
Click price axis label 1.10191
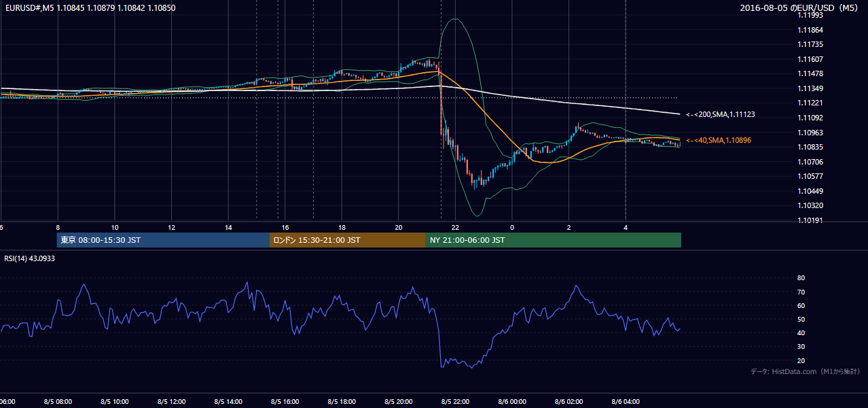(x=811, y=220)
